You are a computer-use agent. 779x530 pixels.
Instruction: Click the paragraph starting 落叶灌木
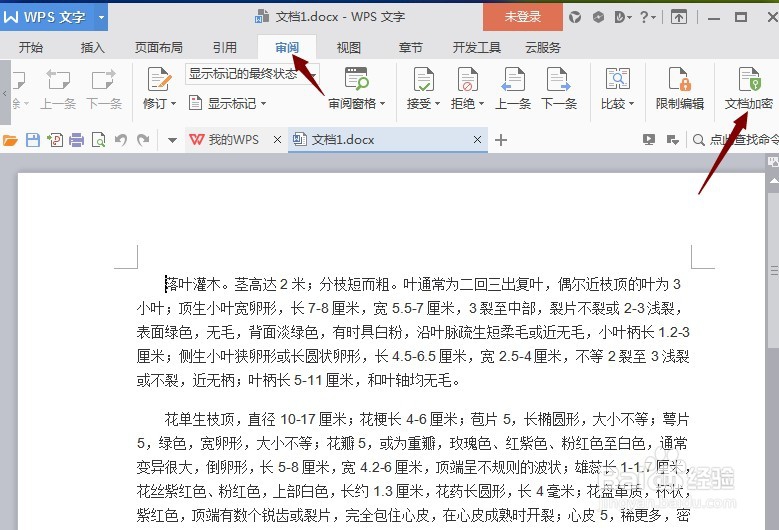click(x=413, y=332)
